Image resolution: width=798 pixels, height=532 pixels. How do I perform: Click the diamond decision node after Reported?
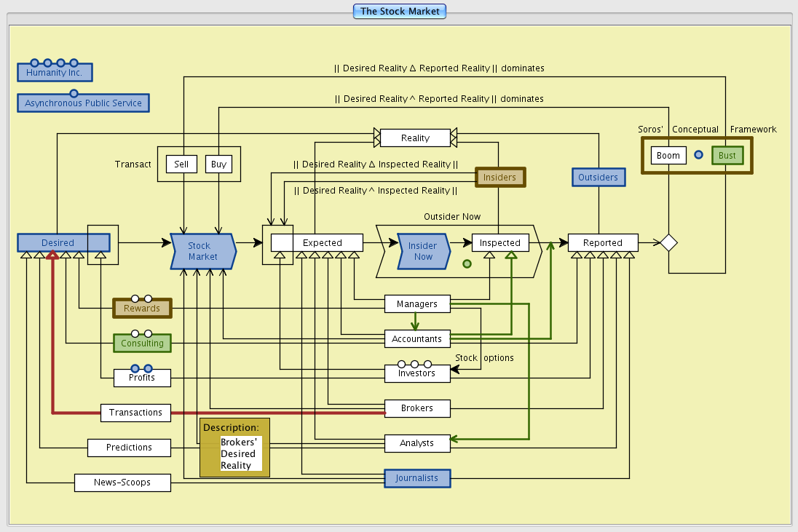(x=668, y=243)
